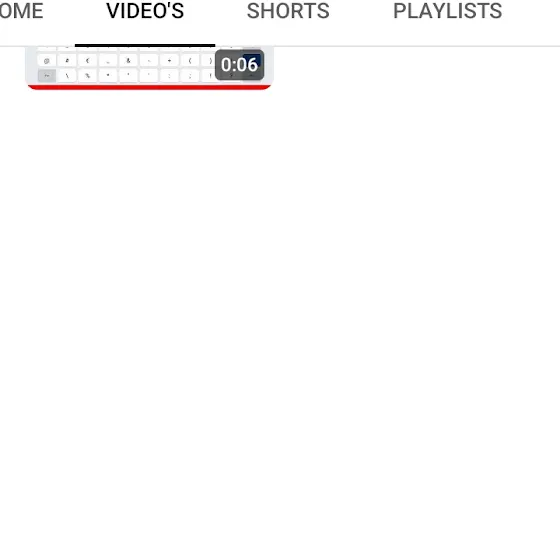Tap the € key in the thumbnail

pyautogui.click(x=88, y=61)
